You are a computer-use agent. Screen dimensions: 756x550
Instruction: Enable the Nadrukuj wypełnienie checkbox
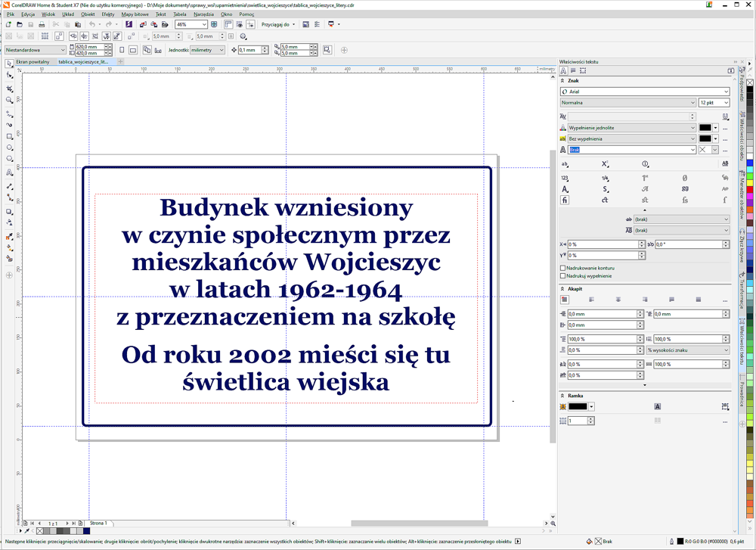click(x=562, y=276)
